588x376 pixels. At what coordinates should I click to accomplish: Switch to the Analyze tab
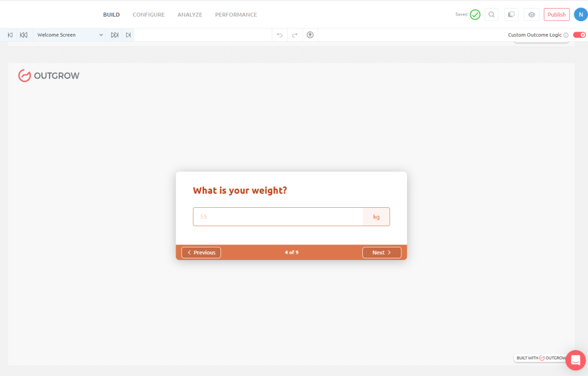click(x=189, y=14)
